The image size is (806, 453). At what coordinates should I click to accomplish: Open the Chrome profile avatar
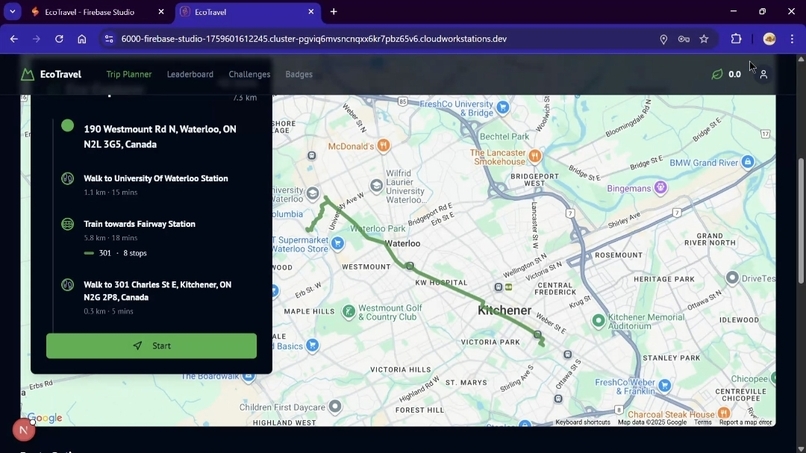coord(770,39)
